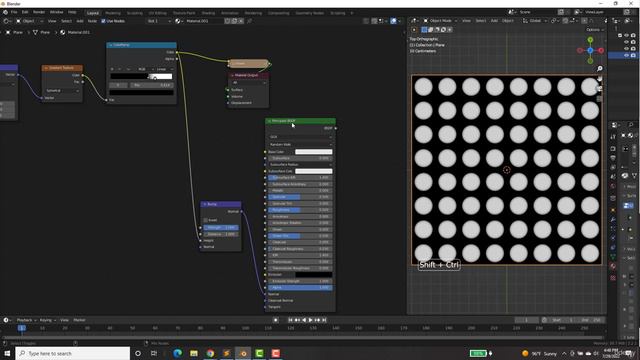Toggle the third outliner row eye icon
This screenshot has height=360, width=640.
(x=626, y=49)
